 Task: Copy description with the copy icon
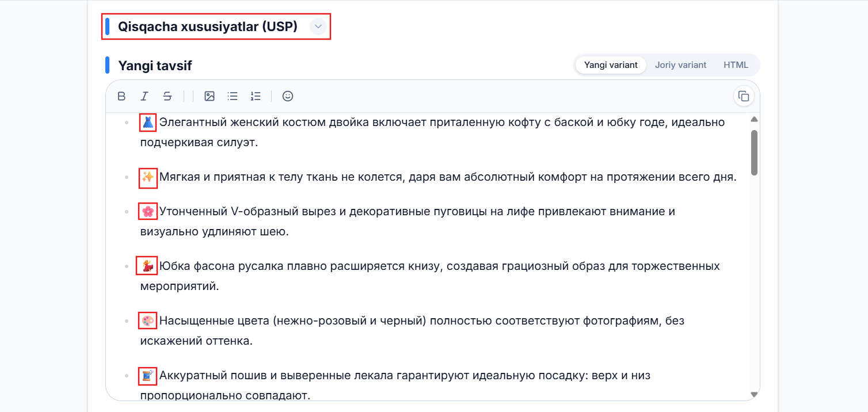pyautogui.click(x=744, y=96)
